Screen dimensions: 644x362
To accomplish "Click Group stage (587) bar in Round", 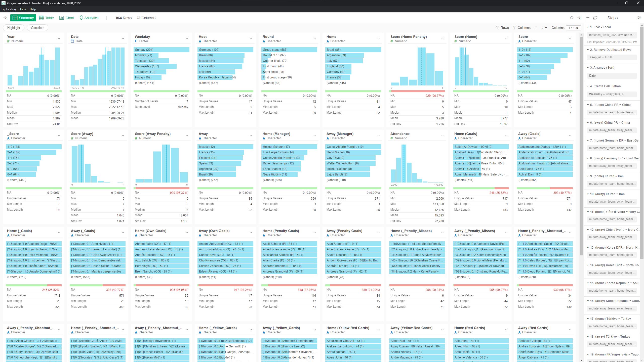I will tap(289, 50).
